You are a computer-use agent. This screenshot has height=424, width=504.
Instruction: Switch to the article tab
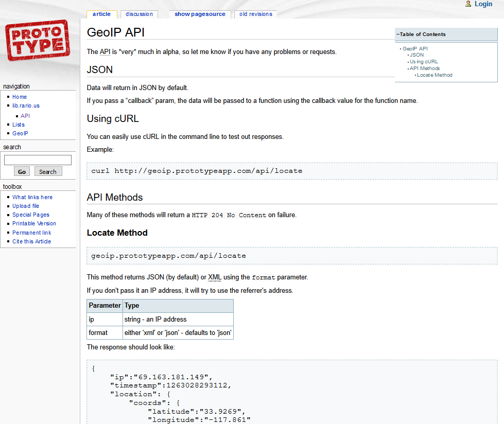[x=101, y=14]
